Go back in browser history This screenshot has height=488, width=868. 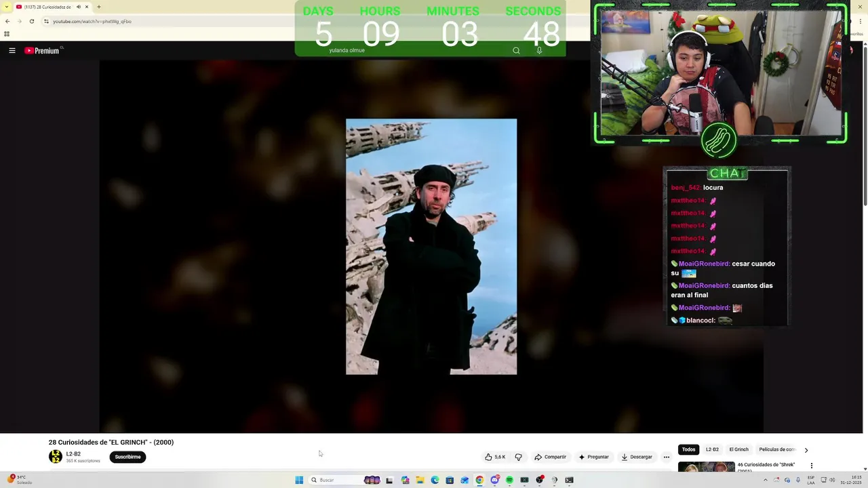7,21
